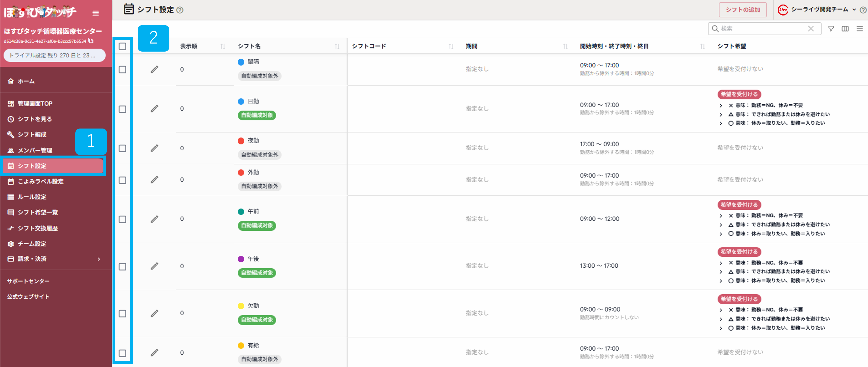Click the purple color dot for 午後
This screenshot has height=367, width=868.
click(x=241, y=259)
